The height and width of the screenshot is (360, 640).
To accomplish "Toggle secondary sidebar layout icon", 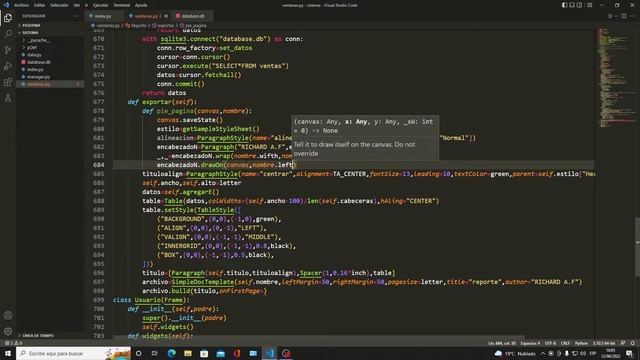I will tap(579, 5).
